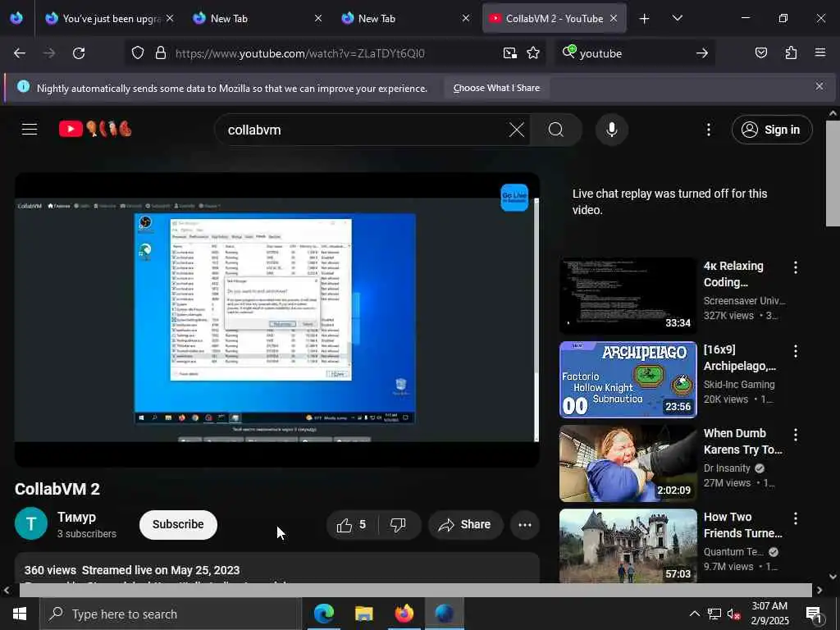The height and width of the screenshot is (630, 840).
Task: Open options for 4k Relaxing Coding video
Action: click(x=795, y=267)
